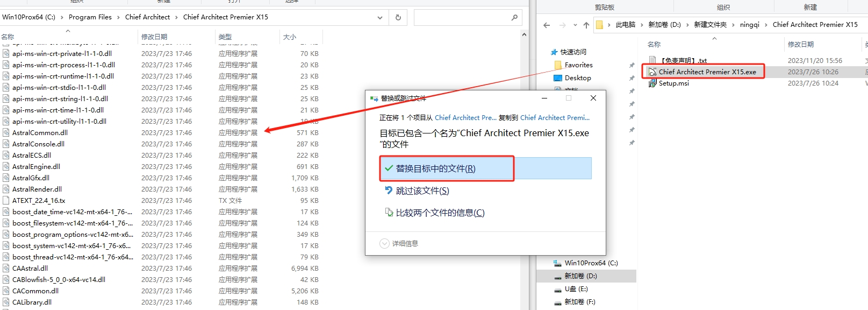Go back in right Explorer window
This screenshot has height=310, width=868.
click(547, 25)
